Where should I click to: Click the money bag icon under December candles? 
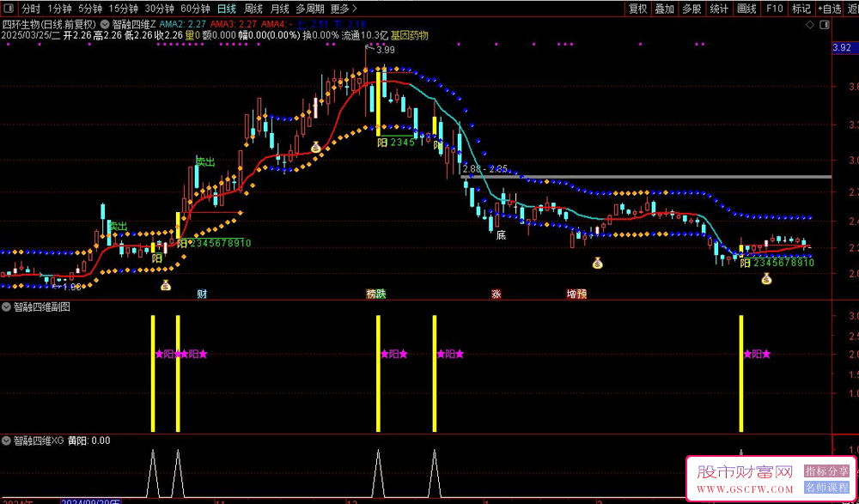(x=315, y=148)
